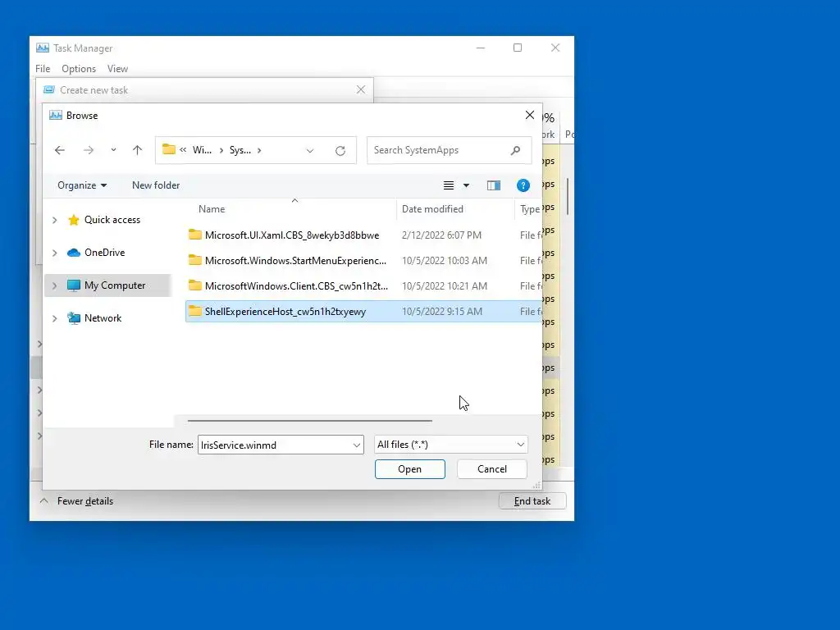
Task: Click the Cancel button
Action: coord(492,469)
